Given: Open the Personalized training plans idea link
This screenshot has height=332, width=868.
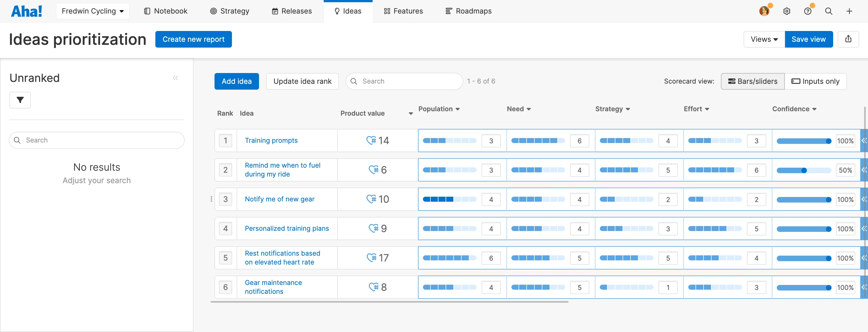Looking at the screenshot, I should pos(287,229).
